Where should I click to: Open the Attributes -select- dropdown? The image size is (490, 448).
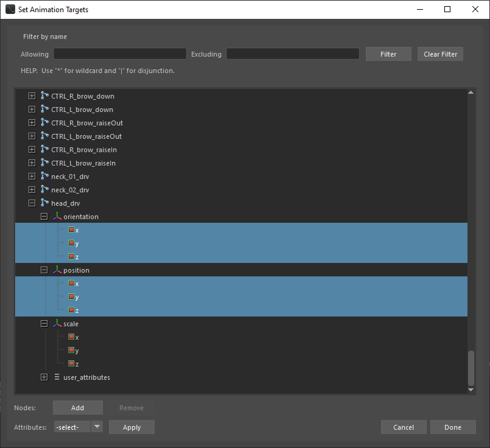[78, 427]
